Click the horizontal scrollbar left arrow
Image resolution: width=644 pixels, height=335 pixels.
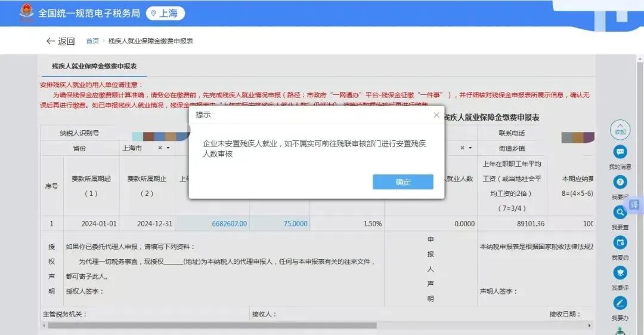pyautogui.click(x=44, y=325)
